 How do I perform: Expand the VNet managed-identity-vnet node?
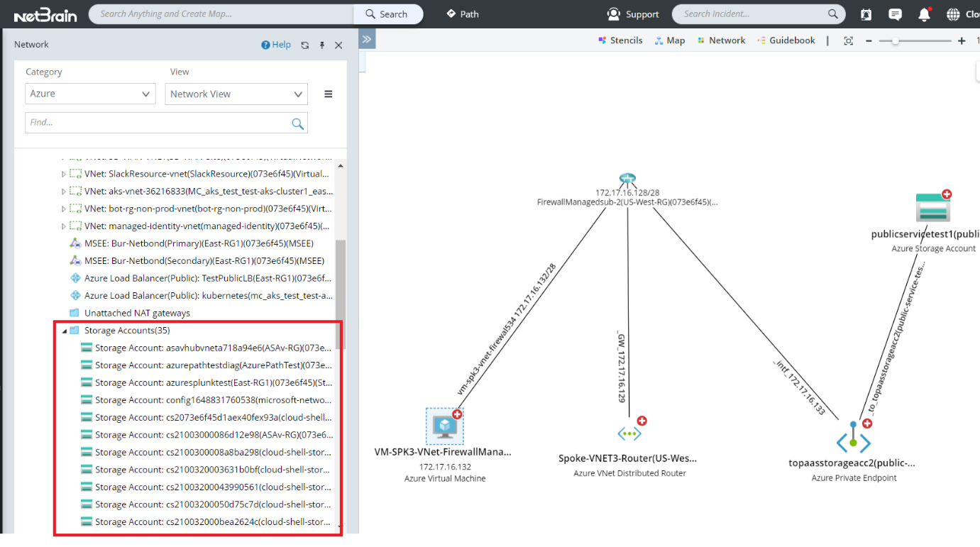click(63, 226)
